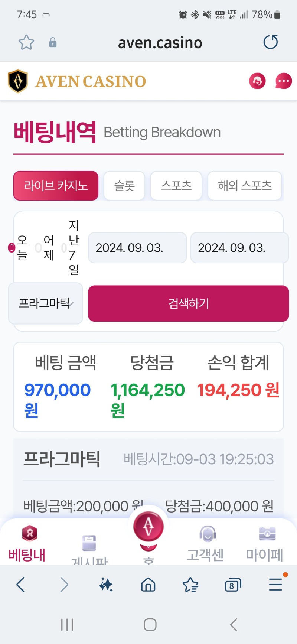
Task: Tap the aven.casino address bar
Action: tap(160, 43)
